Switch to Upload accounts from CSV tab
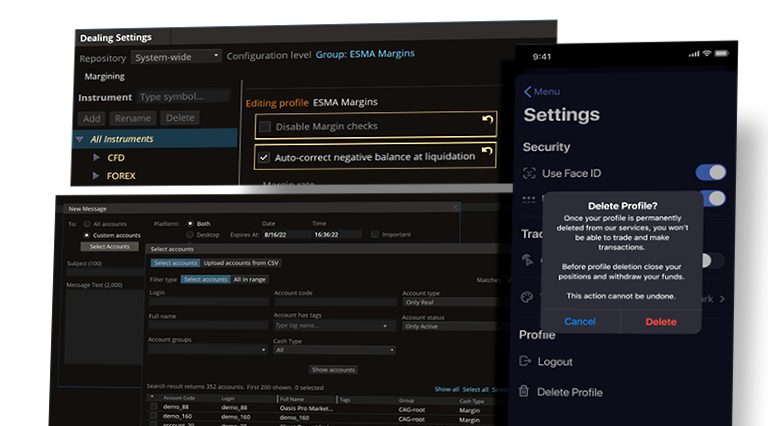This screenshot has width=768, height=426. pos(239,262)
